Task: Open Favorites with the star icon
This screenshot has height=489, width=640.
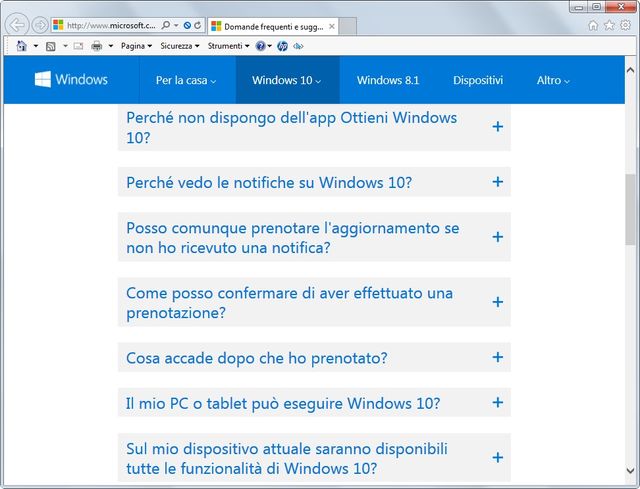Action: [x=609, y=26]
